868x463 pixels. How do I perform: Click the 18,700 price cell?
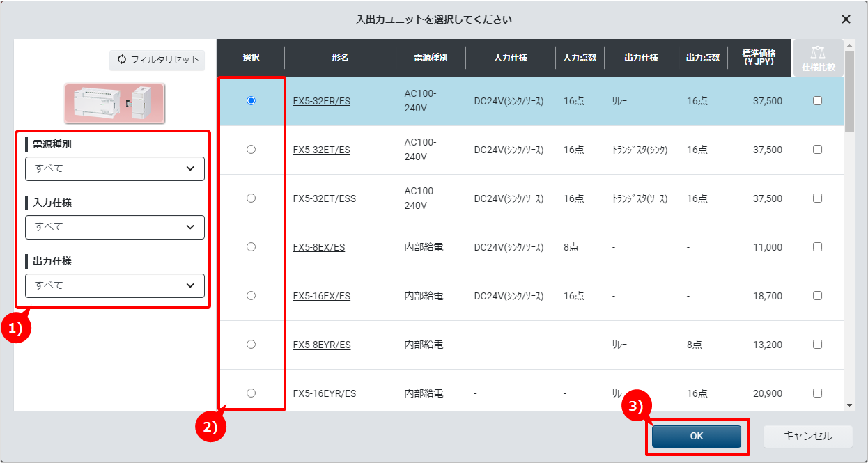[768, 296]
